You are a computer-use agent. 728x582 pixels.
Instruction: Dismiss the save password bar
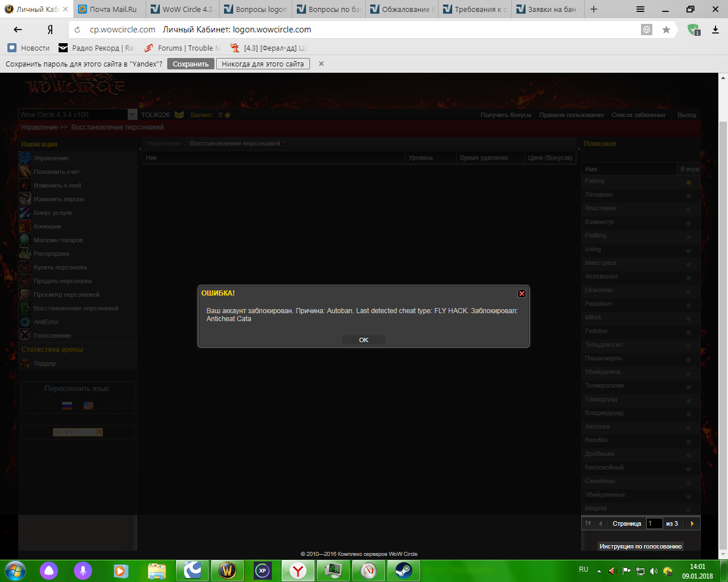(321, 64)
